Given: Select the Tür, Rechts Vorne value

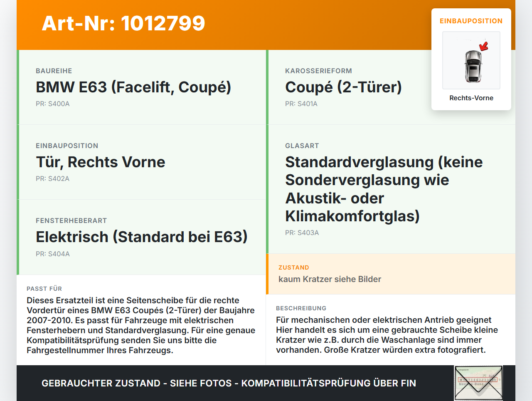Looking at the screenshot, I should (101, 162).
